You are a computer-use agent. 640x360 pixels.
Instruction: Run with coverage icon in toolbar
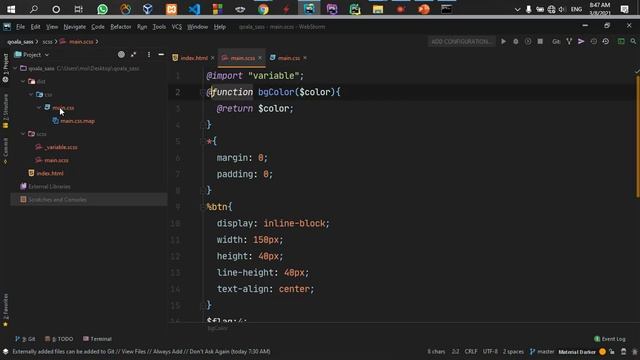coord(528,41)
